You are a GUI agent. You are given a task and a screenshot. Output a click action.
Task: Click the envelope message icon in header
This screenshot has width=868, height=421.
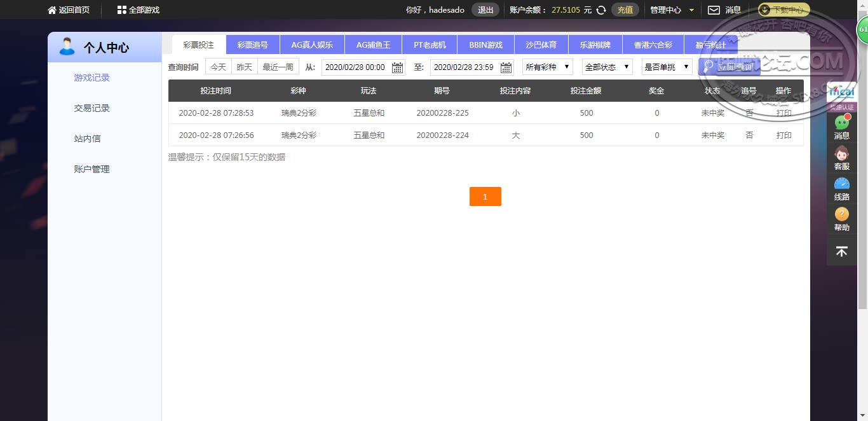(714, 10)
